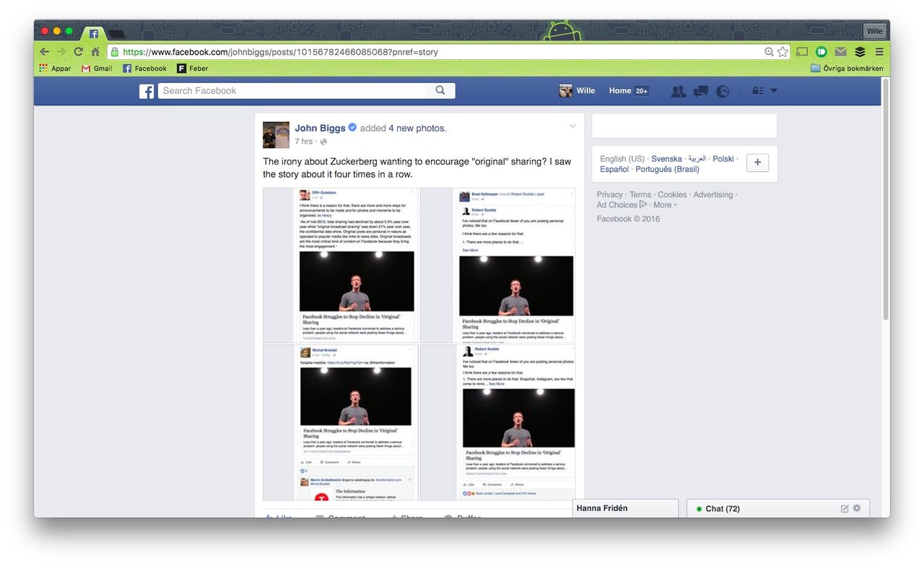Viewport: 924px width, 566px height.
Task: Open the bottom-right Robert Scoble screenshot photo
Action: click(498, 422)
